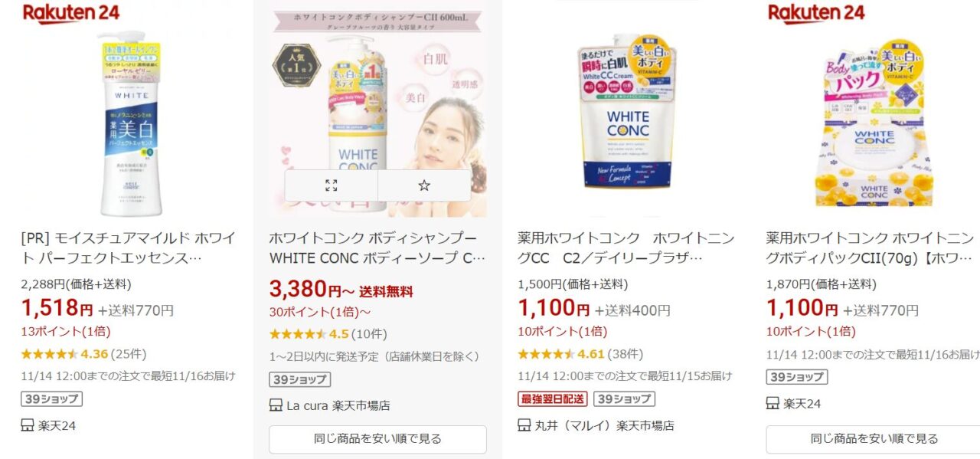
Task: Open 薬用ホワイトコンク ホワイトニングボディパックCII link
Action: [873, 248]
